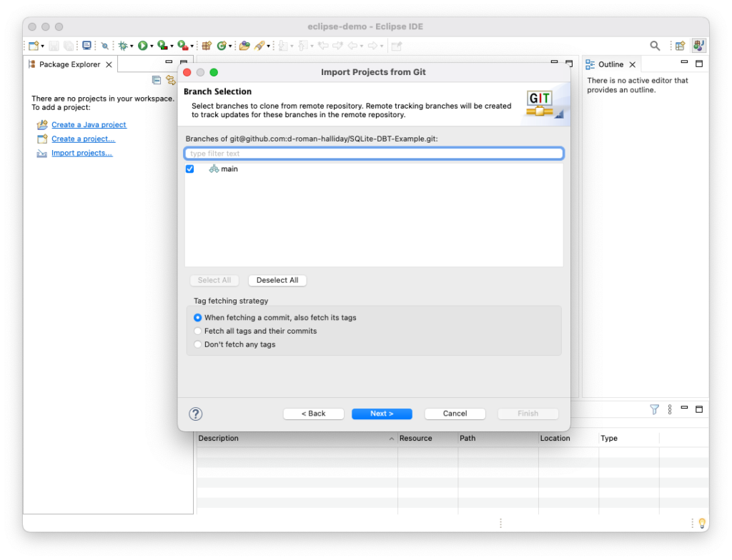Click the New Java Package icon
Viewport: 732px width, 560px height.
point(207,46)
